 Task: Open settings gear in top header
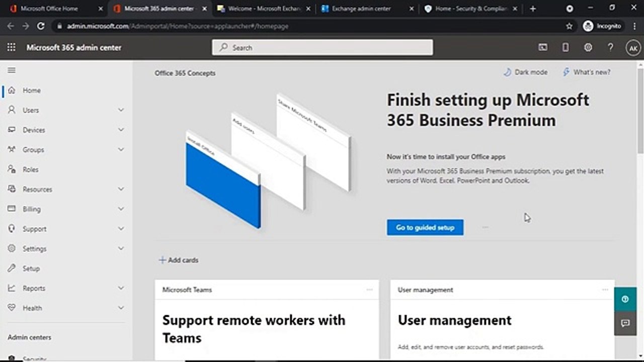[x=588, y=47]
